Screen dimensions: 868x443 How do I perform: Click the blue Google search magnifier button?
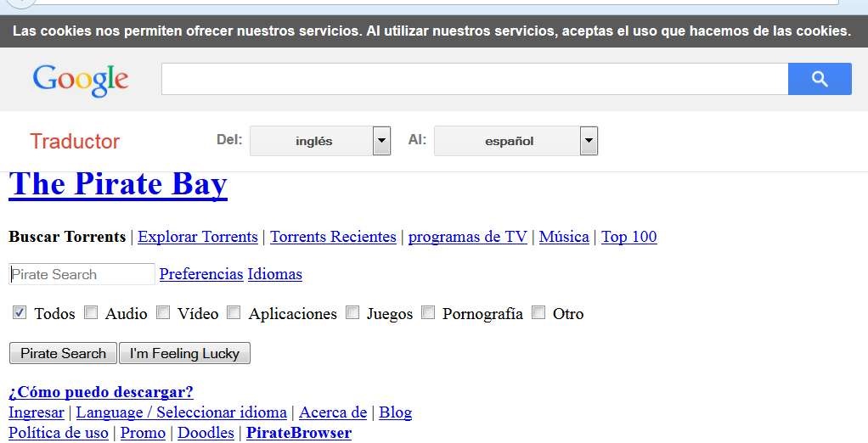[x=820, y=79]
